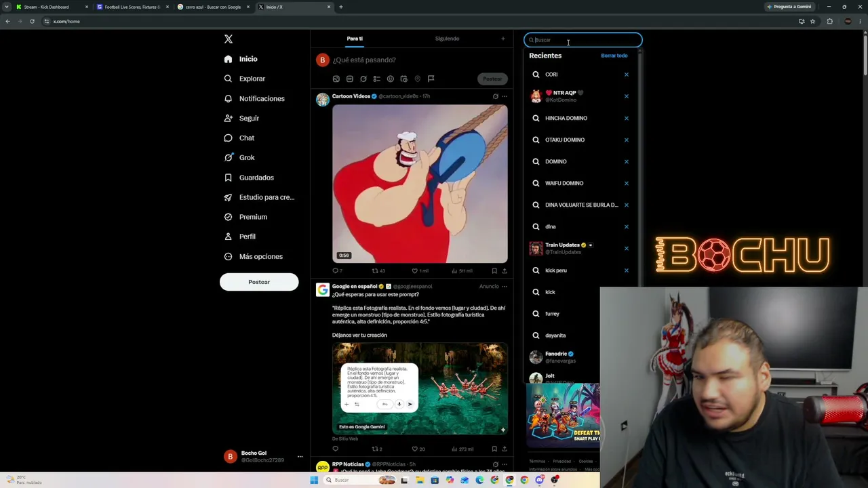Repost the Google en español post
This screenshot has width=868, height=488.
377,449
